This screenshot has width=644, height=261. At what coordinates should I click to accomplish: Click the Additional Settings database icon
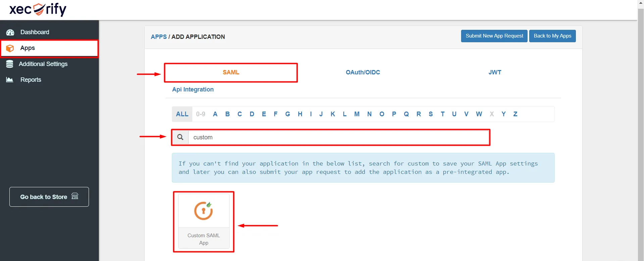pos(10,64)
